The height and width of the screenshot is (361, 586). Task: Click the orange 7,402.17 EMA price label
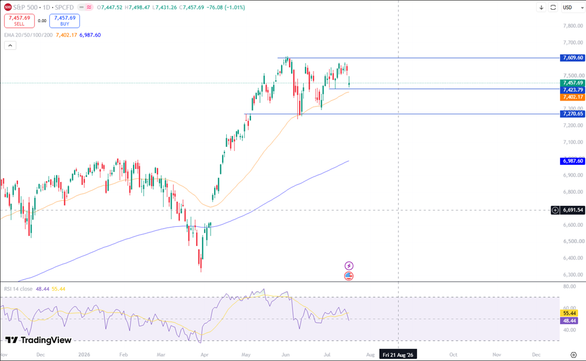(572, 97)
